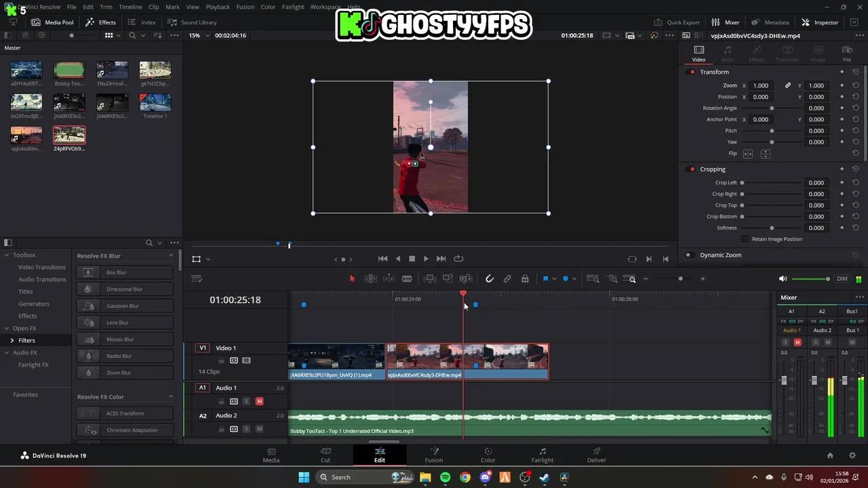Play the timeline forward
The width and height of the screenshot is (868, 488).
point(426,258)
